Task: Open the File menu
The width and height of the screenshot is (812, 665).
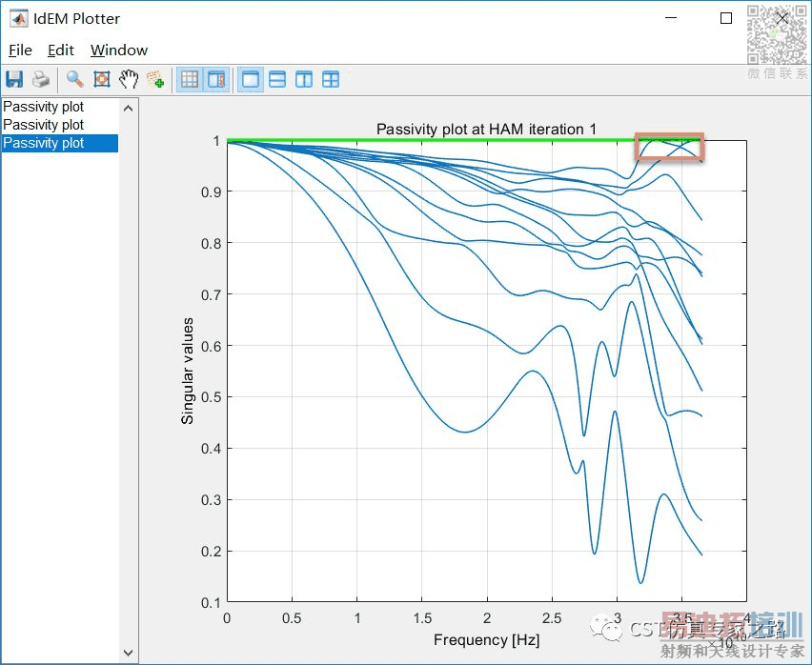Action: [x=20, y=50]
